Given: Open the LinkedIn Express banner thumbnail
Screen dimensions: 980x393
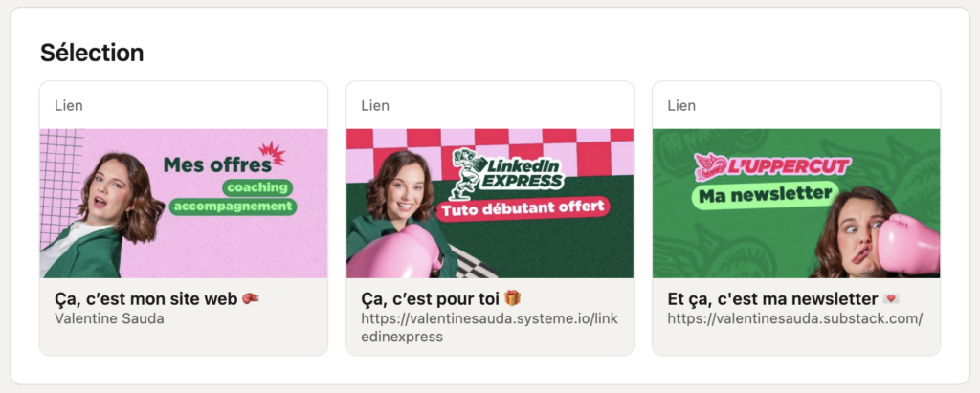Looking at the screenshot, I should tap(490, 203).
